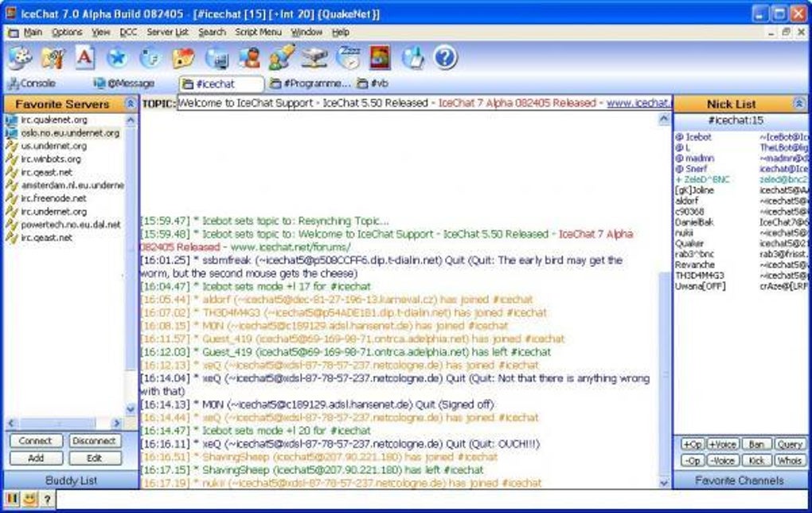Open the DCC menu
The height and width of the screenshot is (513, 812).
pos(128,32)
